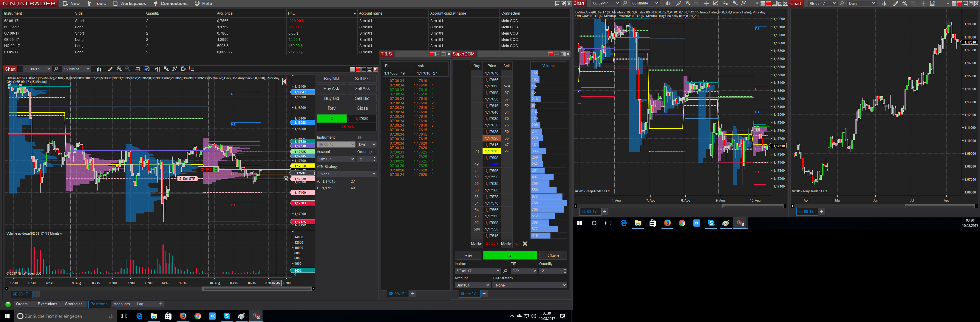
Task: Add a new tab in SuperDOM window
Action: point(484,293)
